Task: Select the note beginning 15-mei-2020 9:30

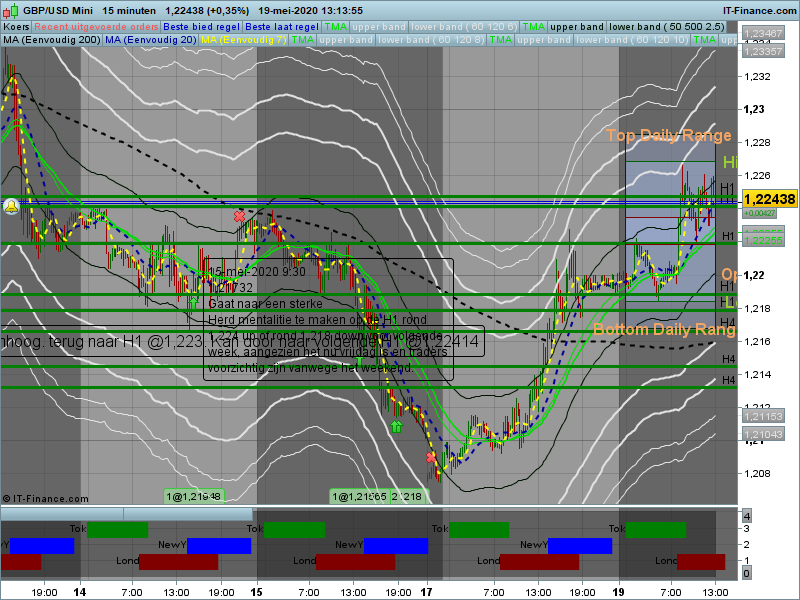Action: click(329, 319)
